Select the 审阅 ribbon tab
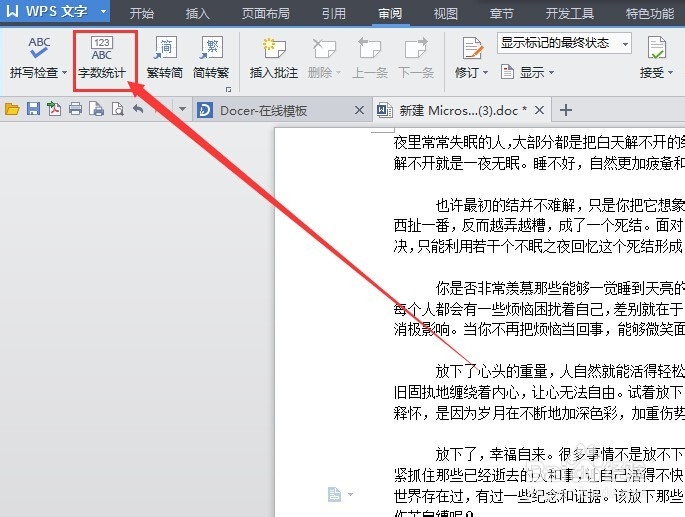 [390, 14]
